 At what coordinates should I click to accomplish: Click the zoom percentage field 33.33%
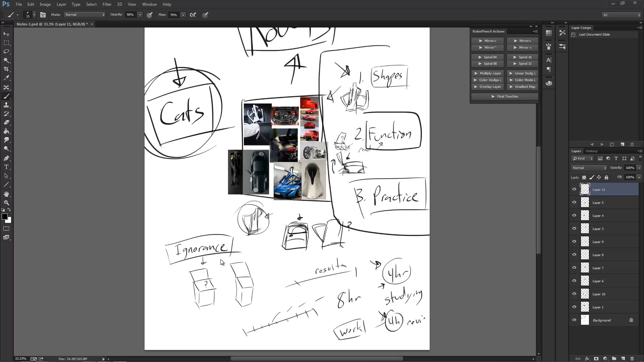(x=20, y=359)
